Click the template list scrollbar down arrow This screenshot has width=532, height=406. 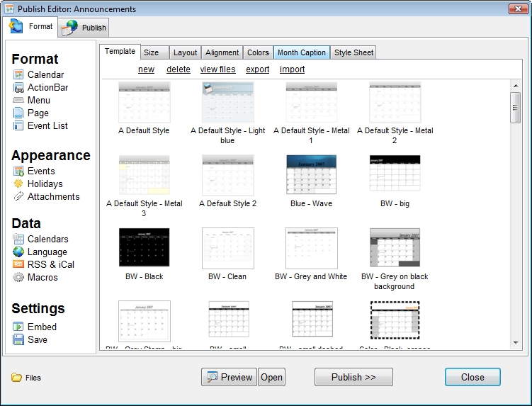click(x=516, y=343)
